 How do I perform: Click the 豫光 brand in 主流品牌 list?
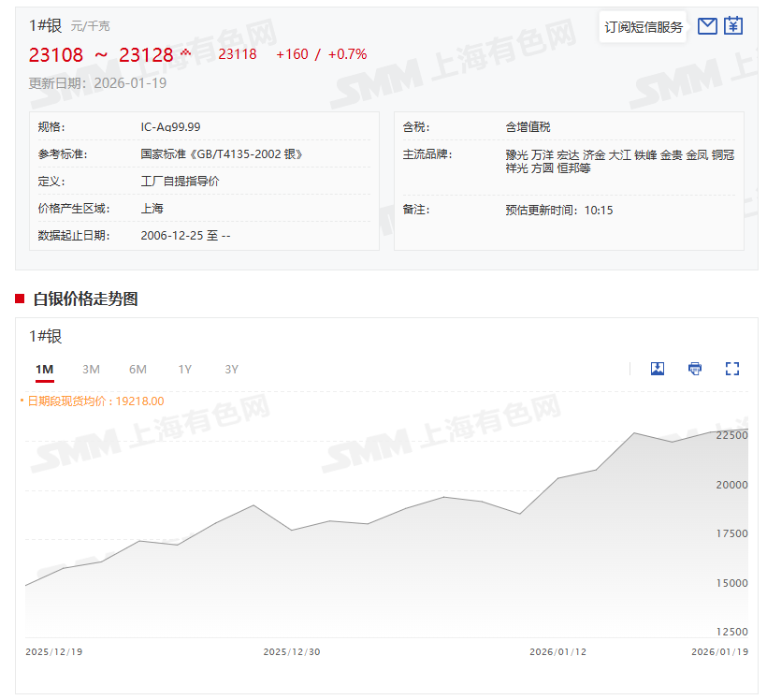click(x=516, y=154)
